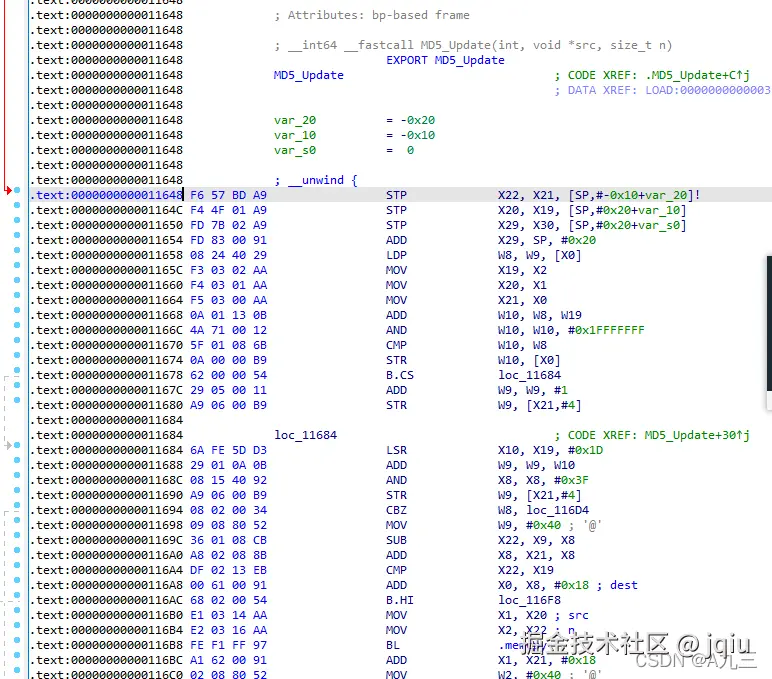Click operand W10, W8, W19
Screen dimensions: 772x679
pos(540,315)
